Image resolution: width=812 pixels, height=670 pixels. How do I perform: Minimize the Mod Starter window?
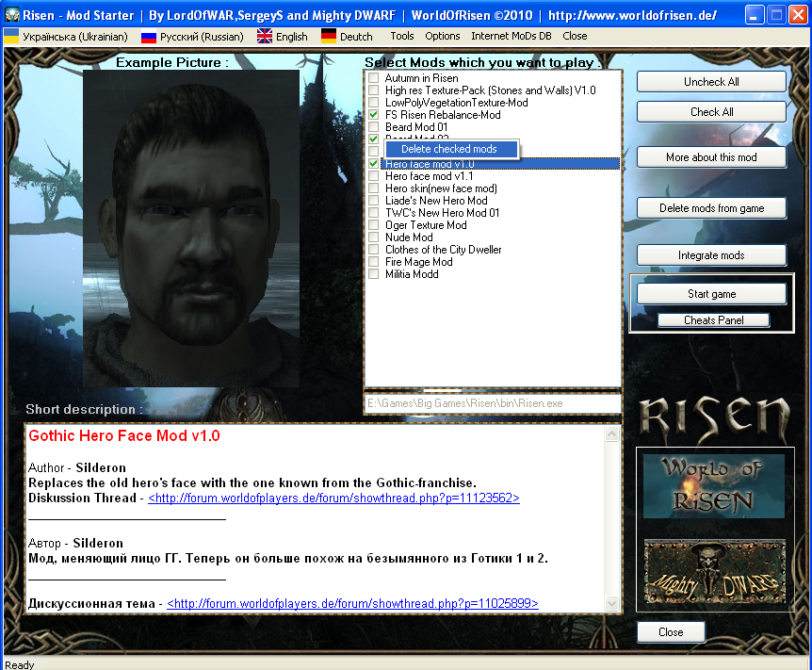pyautogui.click(x=754, y=15)
